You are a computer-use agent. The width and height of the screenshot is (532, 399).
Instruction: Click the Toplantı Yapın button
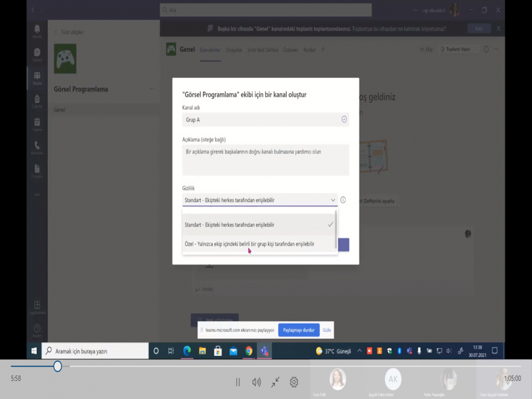[455, 49]
